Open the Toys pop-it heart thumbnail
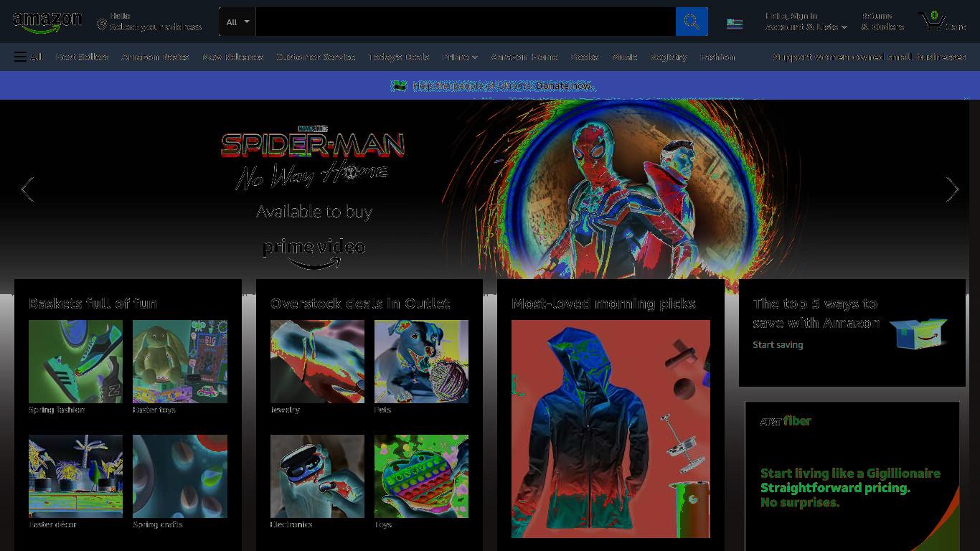 (x=421, y=476)
